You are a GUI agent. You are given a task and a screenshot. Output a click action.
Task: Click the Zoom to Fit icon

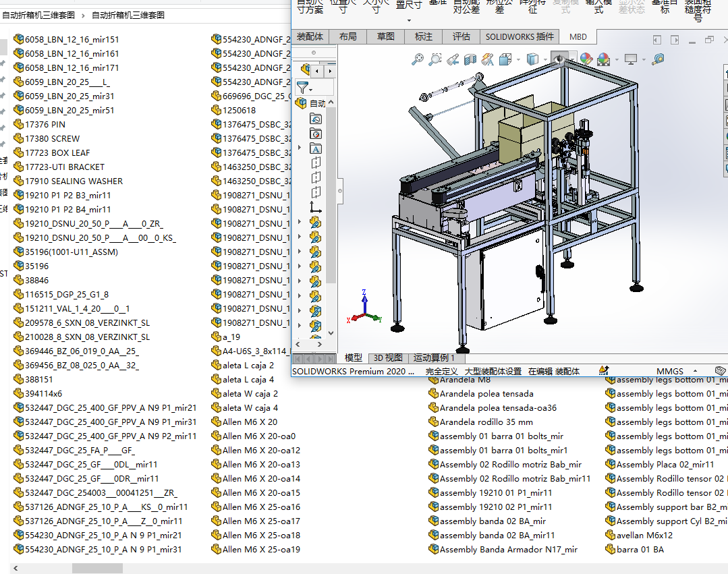pos(418,60)
